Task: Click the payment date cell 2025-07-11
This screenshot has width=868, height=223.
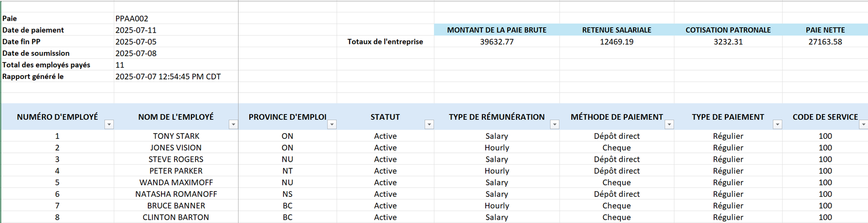Action: [x=136, y=30]
